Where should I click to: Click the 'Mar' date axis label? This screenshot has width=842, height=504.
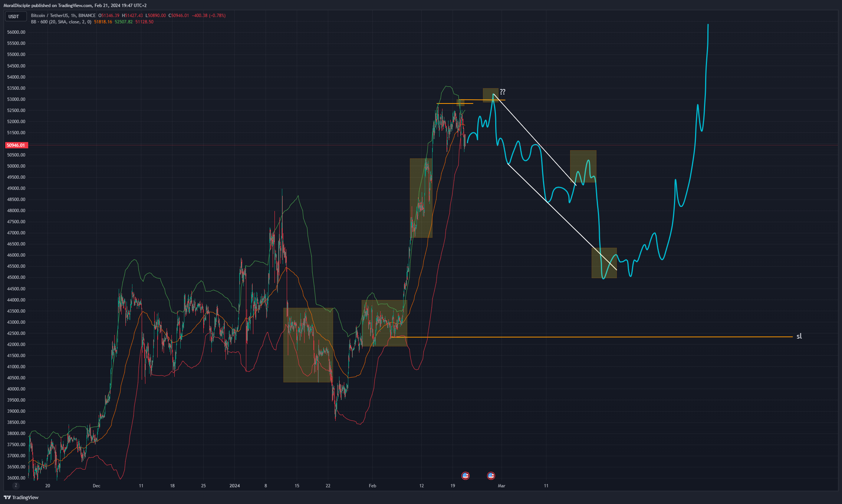(501, 486)
